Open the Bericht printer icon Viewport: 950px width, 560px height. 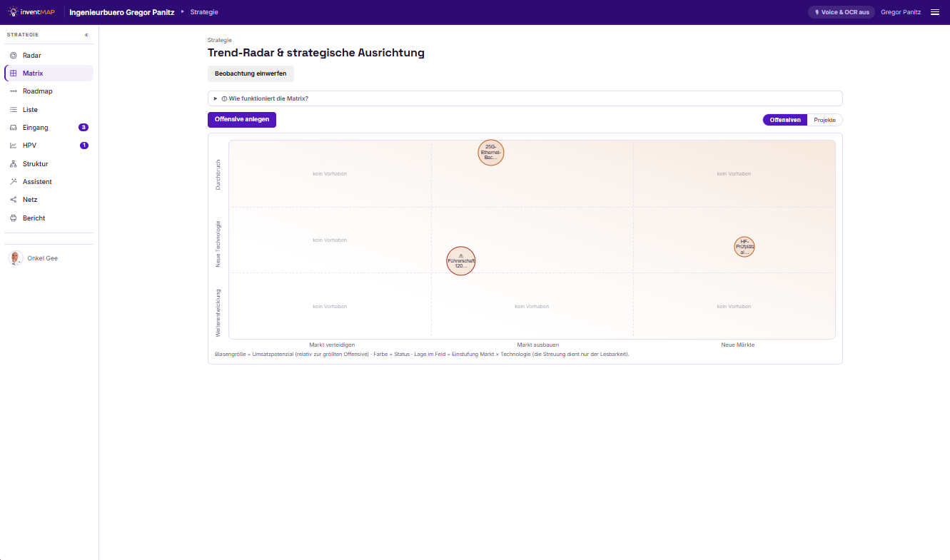click(x=14, y=218)
